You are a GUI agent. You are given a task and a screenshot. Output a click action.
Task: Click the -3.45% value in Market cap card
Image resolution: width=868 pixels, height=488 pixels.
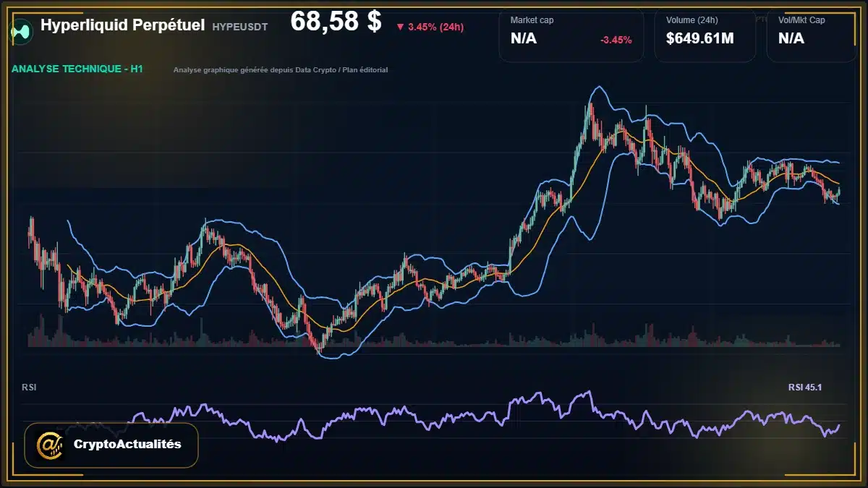(616, 40)
